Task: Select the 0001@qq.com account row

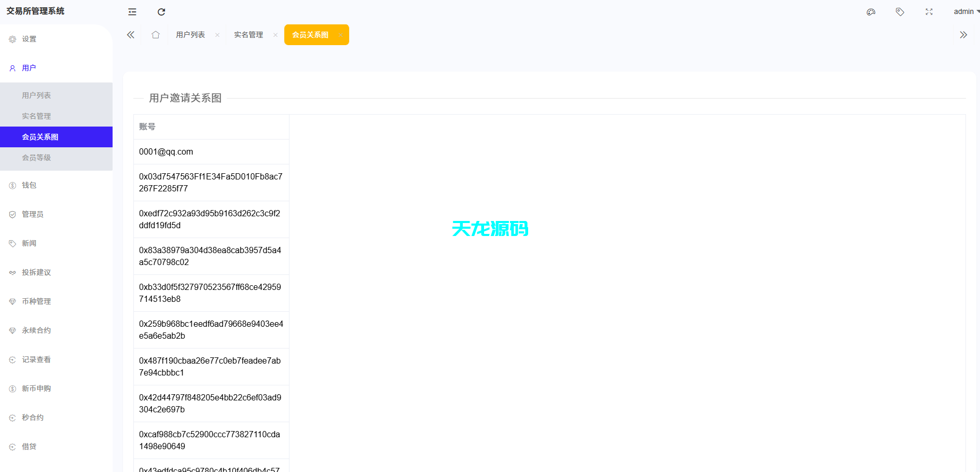Action: (165, 151)
